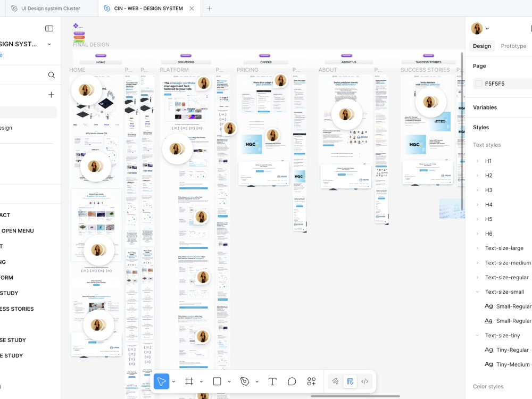Image resolution: width=532 pixels, height=399 pixels.
Task: Click the user avatar in right panel
Action: pos(477,29)
